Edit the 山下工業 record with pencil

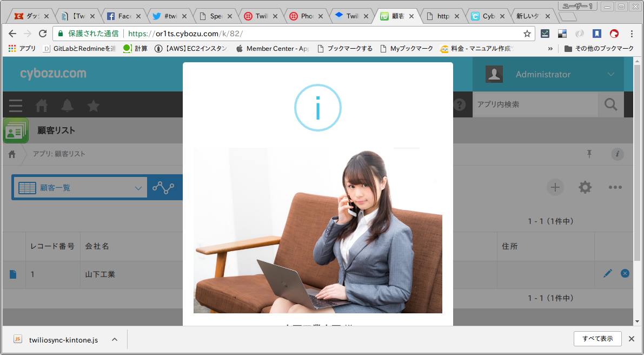click(x=608, y=273)
